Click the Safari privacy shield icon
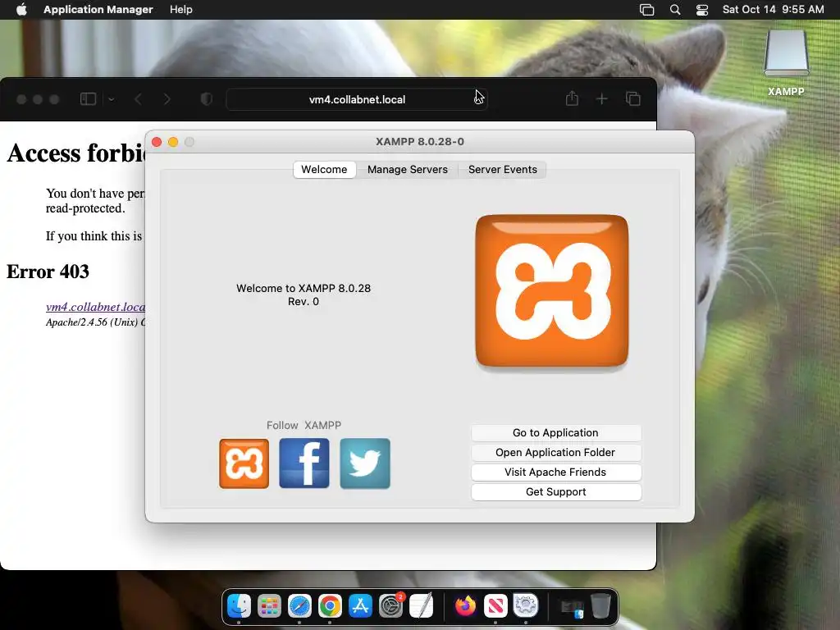This screenshot has height=630, width=840. coord(206,99)
